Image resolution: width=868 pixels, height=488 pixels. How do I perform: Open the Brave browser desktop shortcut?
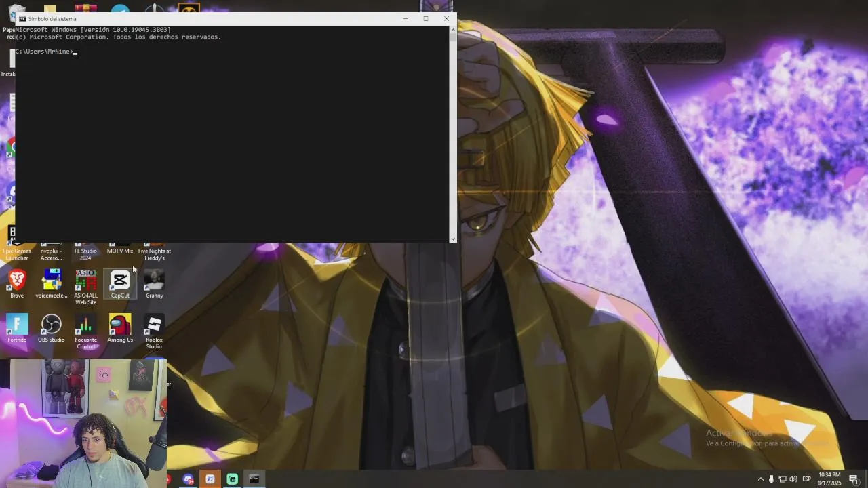17,283
